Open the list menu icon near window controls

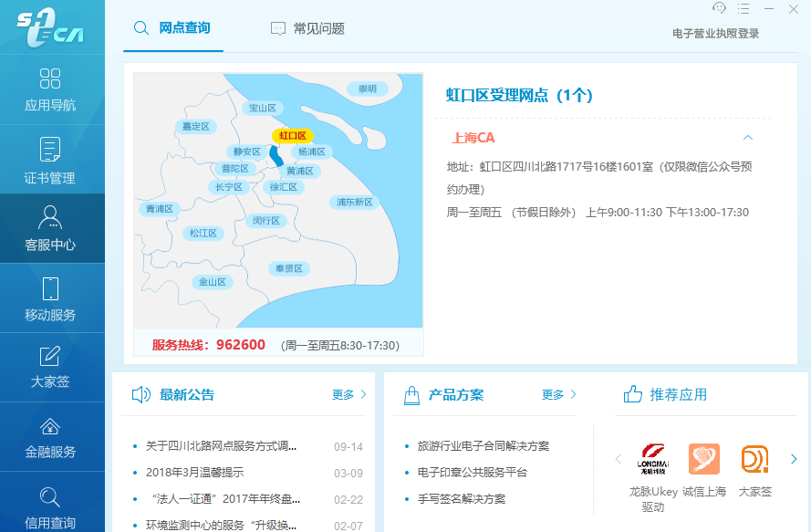pyautogui.click(x=743, y=8)
